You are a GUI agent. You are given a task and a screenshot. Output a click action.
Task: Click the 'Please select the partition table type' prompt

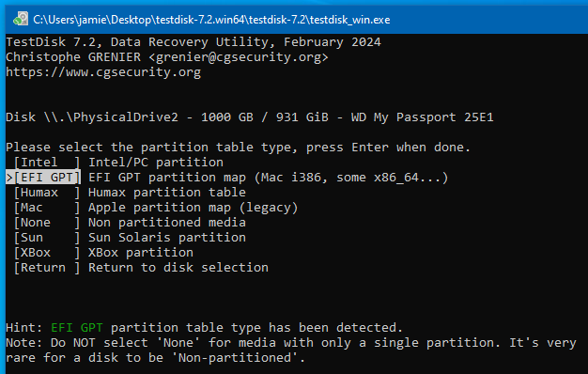pyautogui.click(x=148, y=147)
